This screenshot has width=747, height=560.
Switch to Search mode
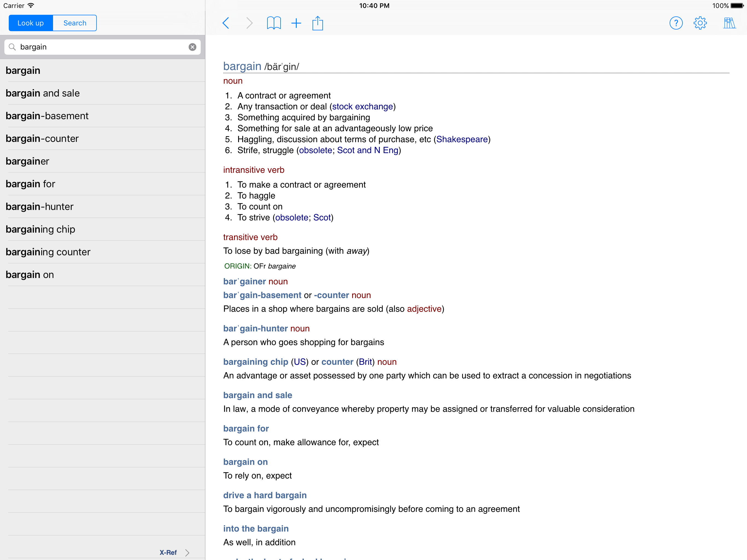coord(75,23)
